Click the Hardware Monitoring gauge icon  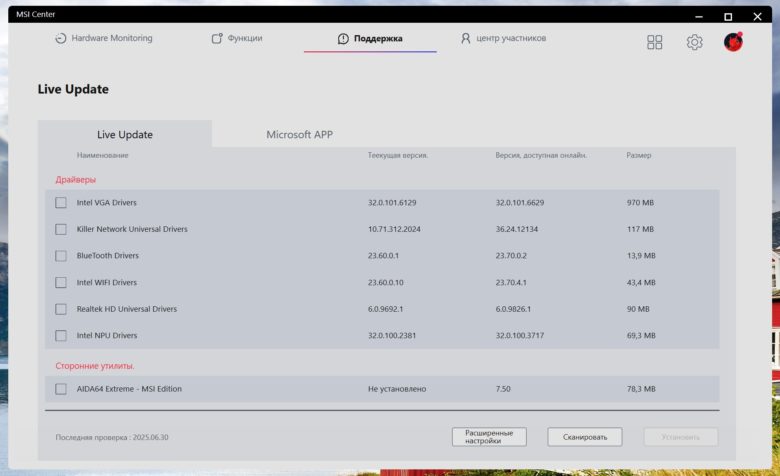coord(61,38)
